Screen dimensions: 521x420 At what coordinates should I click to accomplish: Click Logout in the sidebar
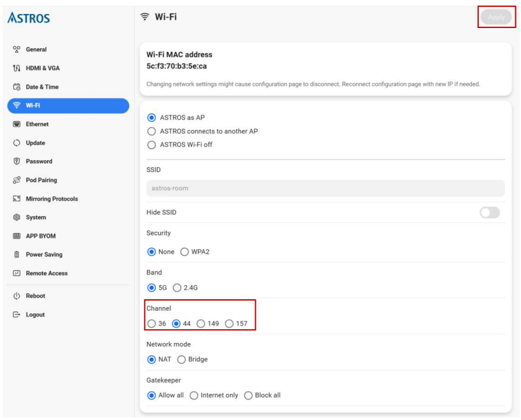pos(35,315)
